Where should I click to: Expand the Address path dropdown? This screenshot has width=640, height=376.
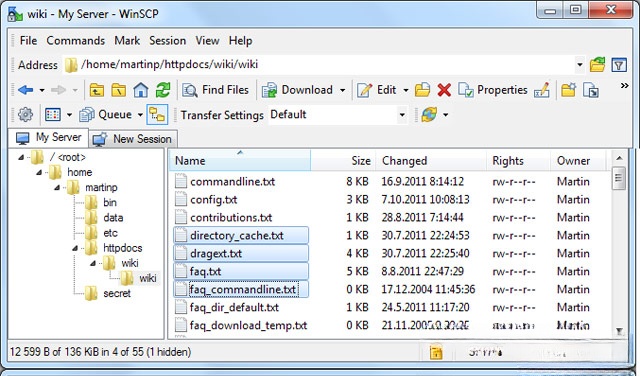pyautogui.click(x=579, y=65)
